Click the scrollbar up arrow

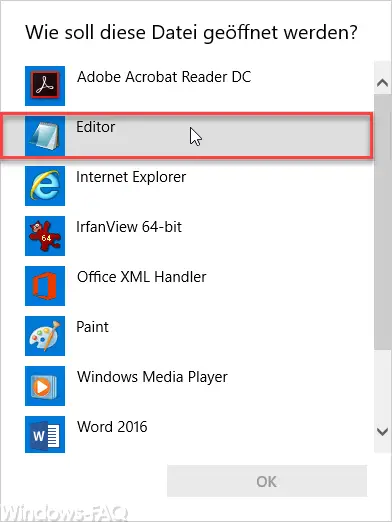(382, 82)
